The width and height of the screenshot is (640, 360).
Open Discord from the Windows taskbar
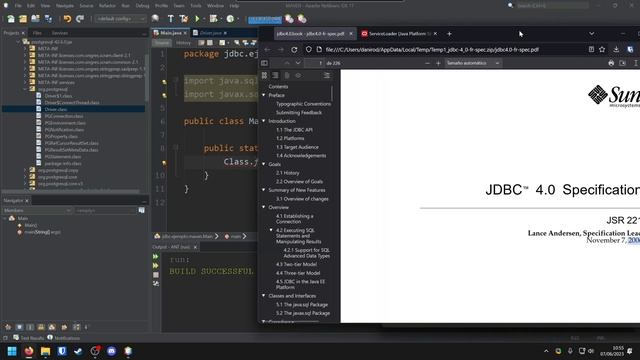point(111,351)
